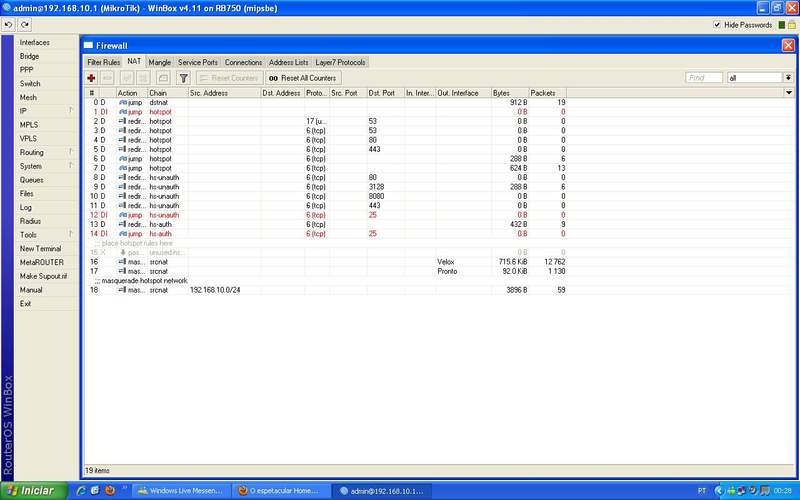
Task: Click the jump action icon in row 0
Action: 122,103
